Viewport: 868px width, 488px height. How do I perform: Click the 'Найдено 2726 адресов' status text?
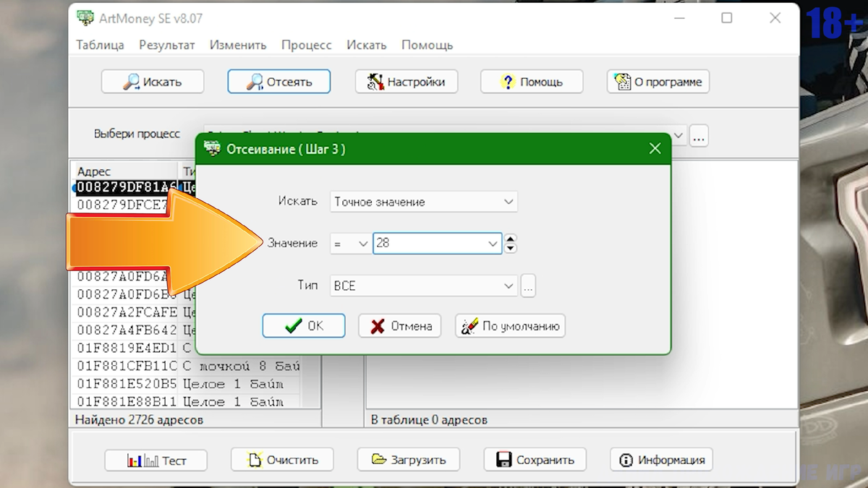pos(139,419)
